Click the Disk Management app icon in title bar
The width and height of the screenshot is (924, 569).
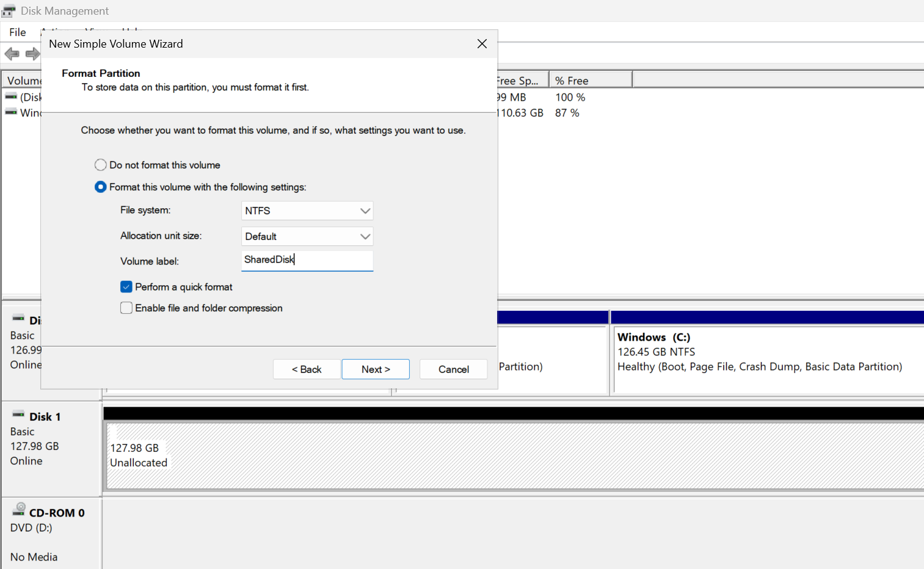tap(9, 11)
